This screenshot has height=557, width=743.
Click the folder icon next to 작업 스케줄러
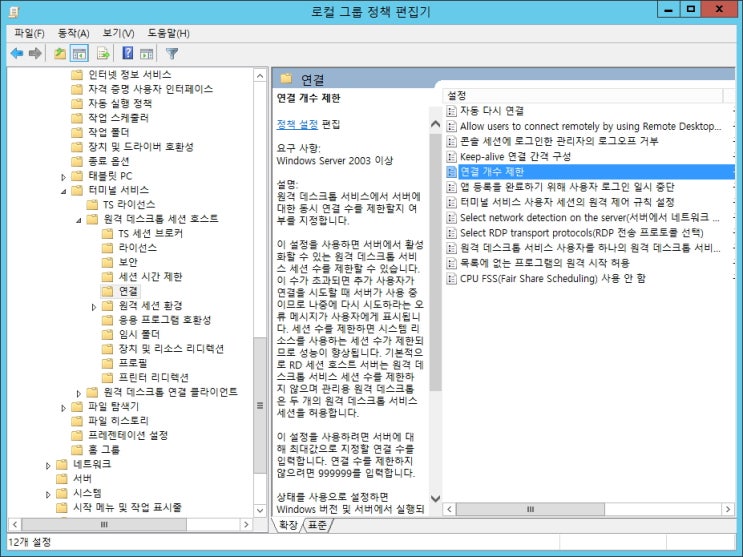point(77,118)
